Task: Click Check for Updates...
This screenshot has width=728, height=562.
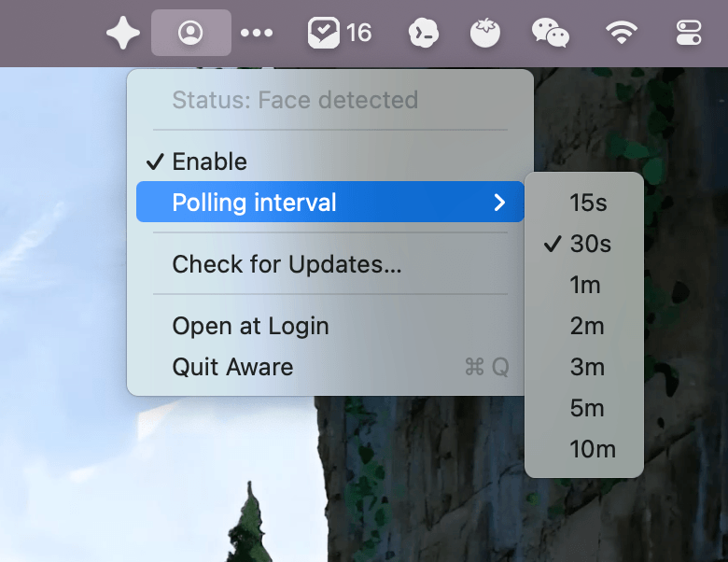Action: (x=287, y=264)
